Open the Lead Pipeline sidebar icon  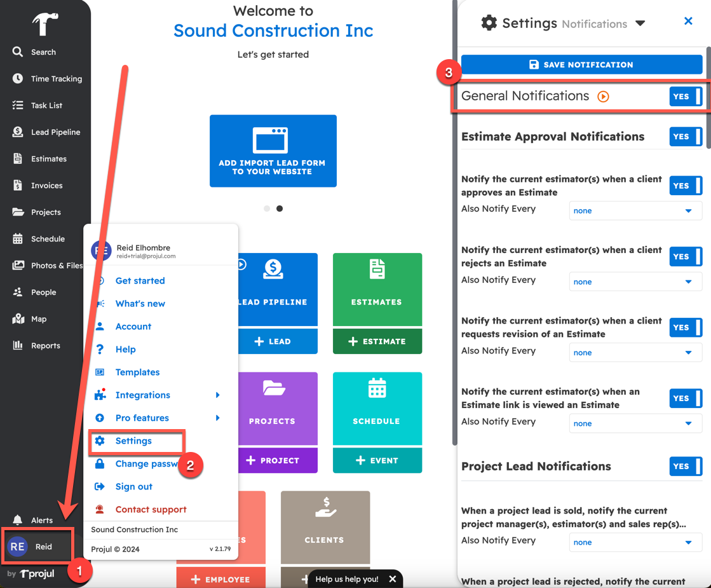pyautogui.click(x=17, y=132)
